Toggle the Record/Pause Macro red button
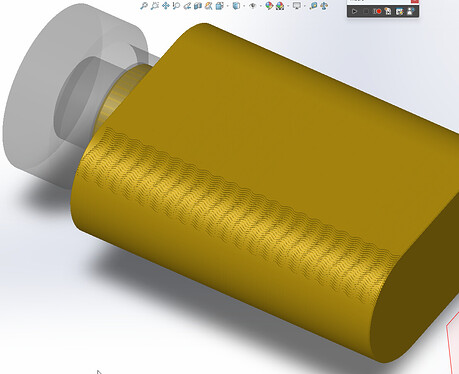 [377, 11]
